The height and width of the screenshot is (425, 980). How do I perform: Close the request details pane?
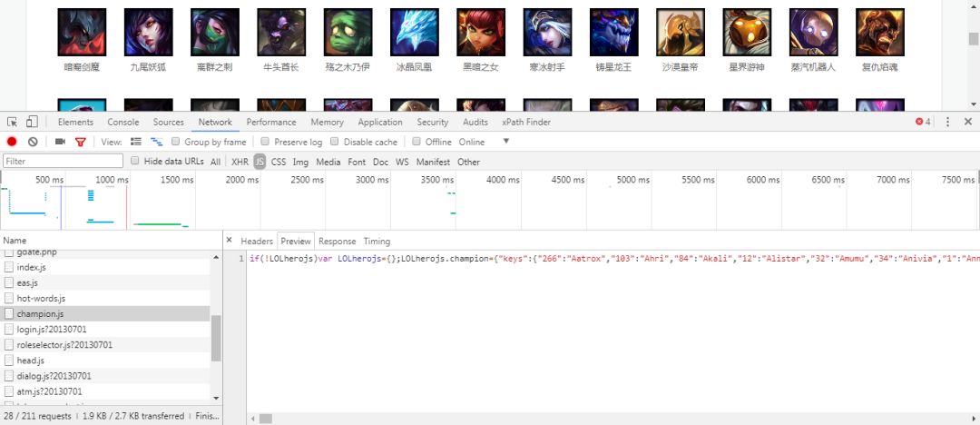(229, 241)
